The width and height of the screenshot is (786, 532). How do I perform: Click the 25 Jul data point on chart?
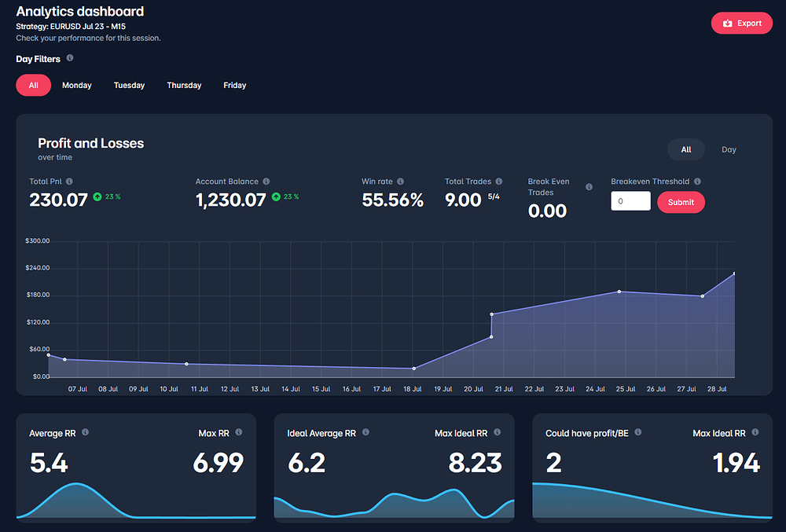pos(619,292)
